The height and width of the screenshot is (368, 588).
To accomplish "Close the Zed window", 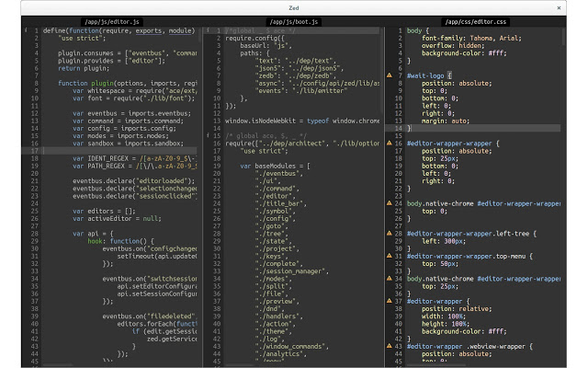I will [x=559, y=7].
